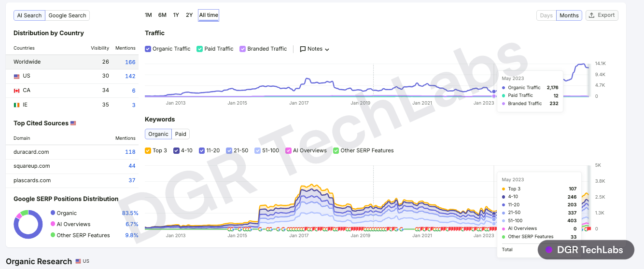The image size is (644, 269).
Task: Click the purple Organic legend dot
Action: pos(53,213)
